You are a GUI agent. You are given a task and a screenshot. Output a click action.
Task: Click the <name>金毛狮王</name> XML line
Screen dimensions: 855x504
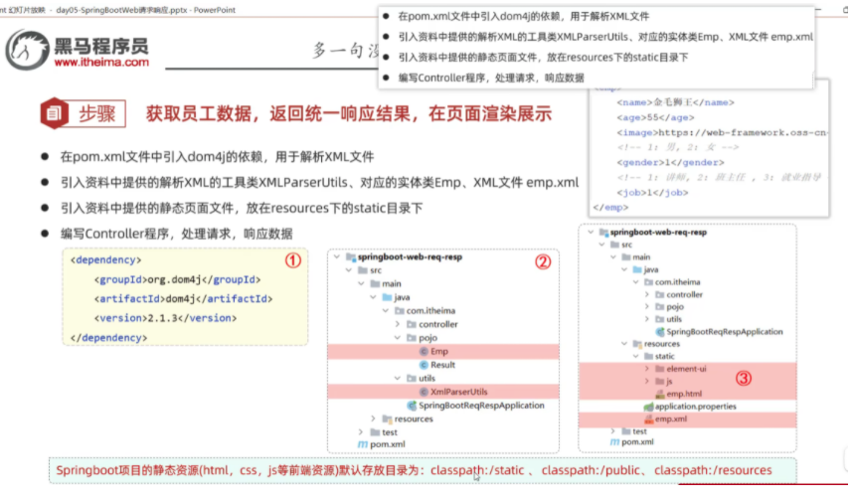pos(676,102)
